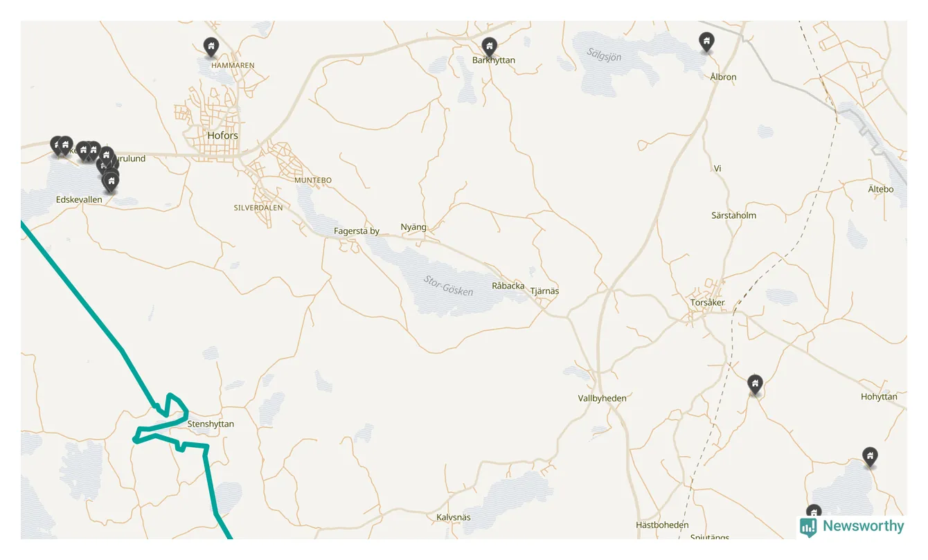The image size is (928, 560).
Task: Click the leftmost house marker in the Edskevallen cluster
Action: [x=57, y=145]
